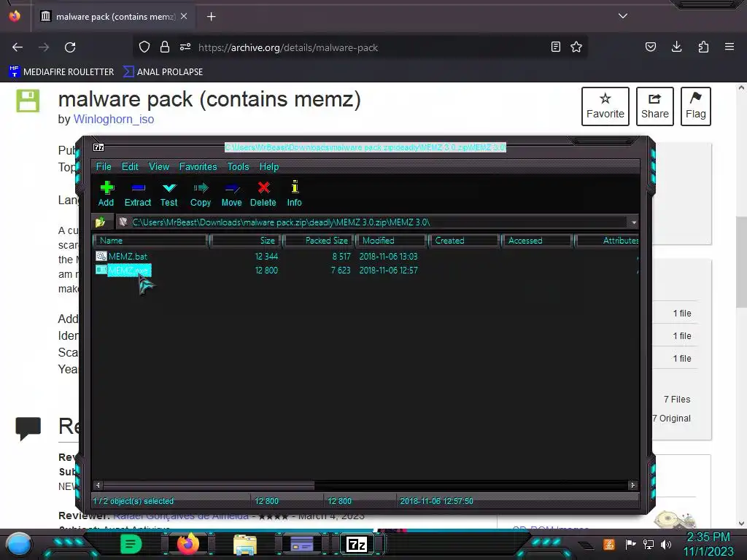Sort file list by Size column
Image resolution: width=747 pixels, height=560 pixels.
(x=246, y=241)
